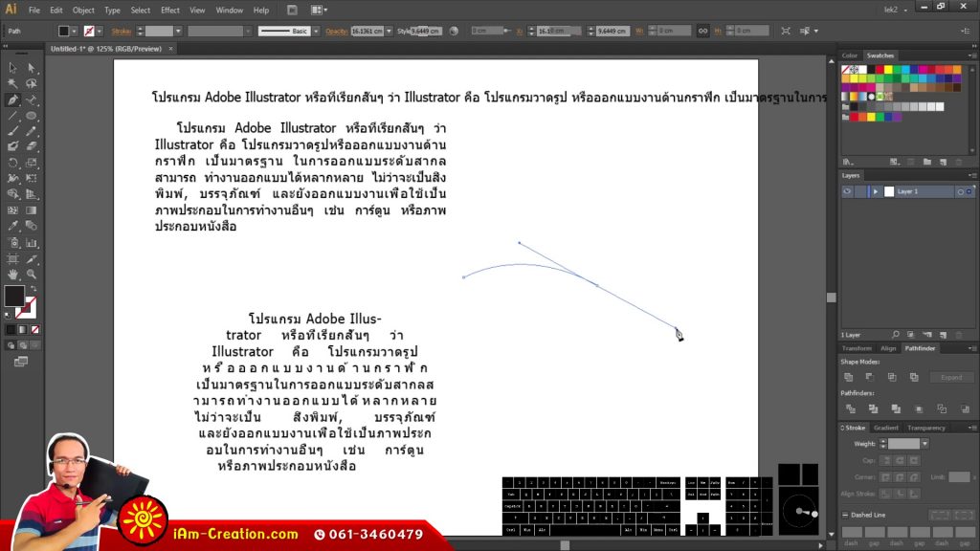Screen dimensions: 980x551
Task: Select the Blend tool
Action: point(32,226)
